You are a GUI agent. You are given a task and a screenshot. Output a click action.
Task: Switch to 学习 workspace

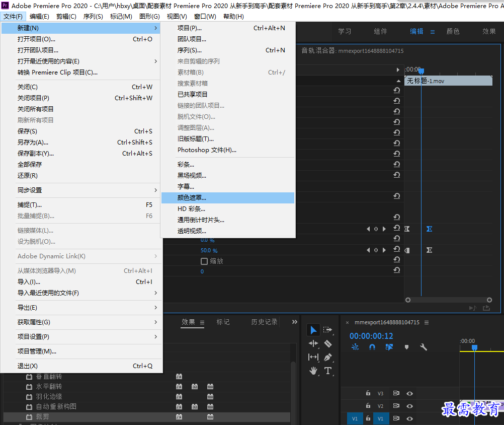[345, 32]
